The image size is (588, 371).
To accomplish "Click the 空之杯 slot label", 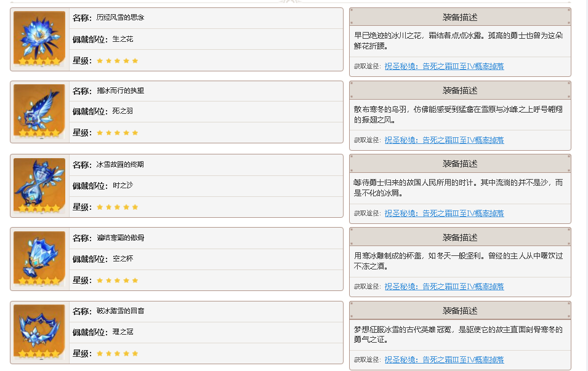I will (x=123, y=258).
